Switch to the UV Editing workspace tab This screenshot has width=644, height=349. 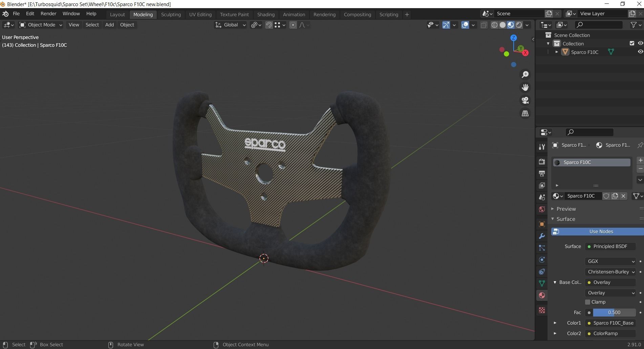[x=200, y=15]
